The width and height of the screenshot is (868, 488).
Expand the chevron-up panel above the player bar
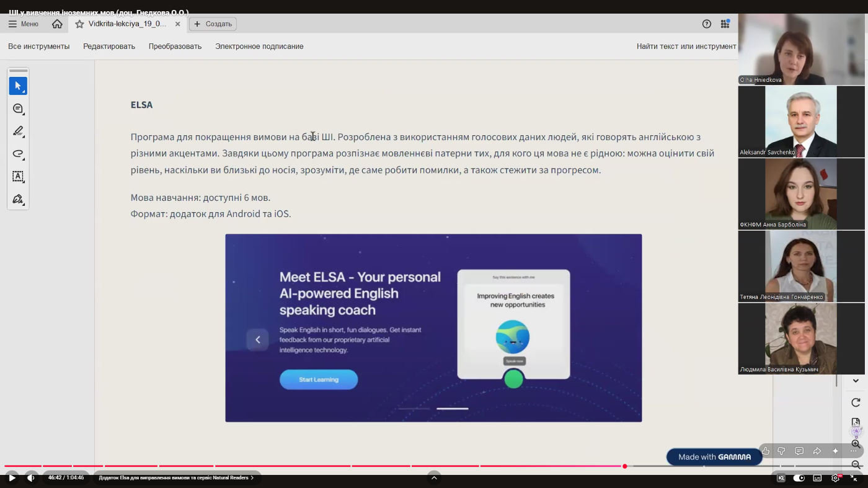click(x=434, y=477)
